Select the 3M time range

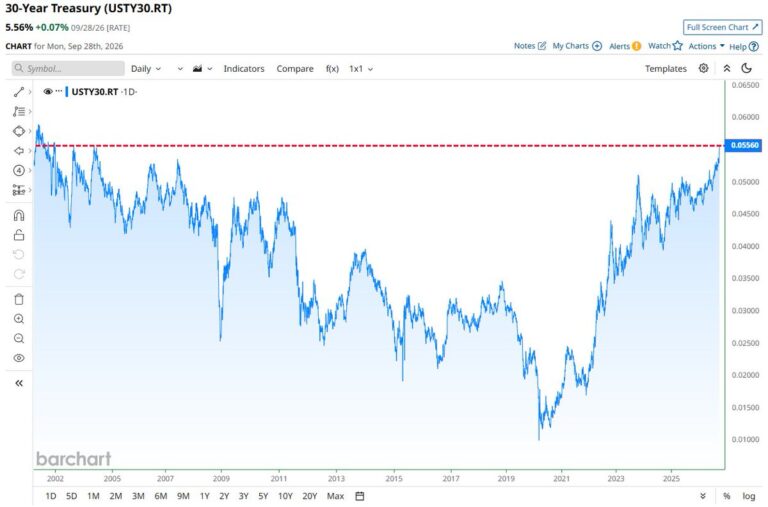point(138,496)
